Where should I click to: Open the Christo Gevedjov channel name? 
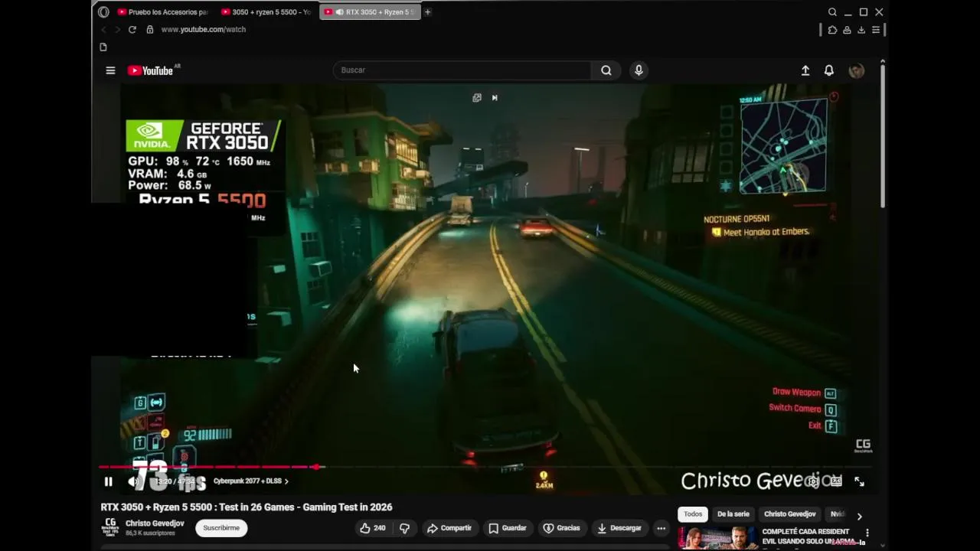tap(155, 523)
